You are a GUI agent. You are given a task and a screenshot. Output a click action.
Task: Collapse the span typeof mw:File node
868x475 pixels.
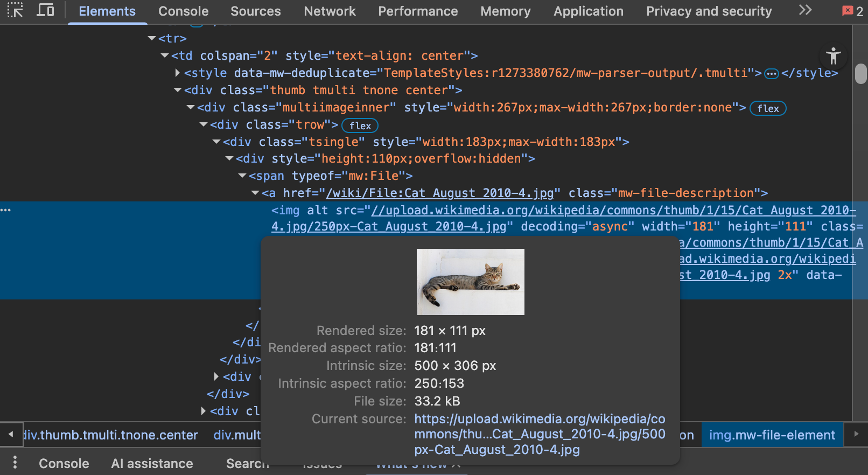[242, 176]
